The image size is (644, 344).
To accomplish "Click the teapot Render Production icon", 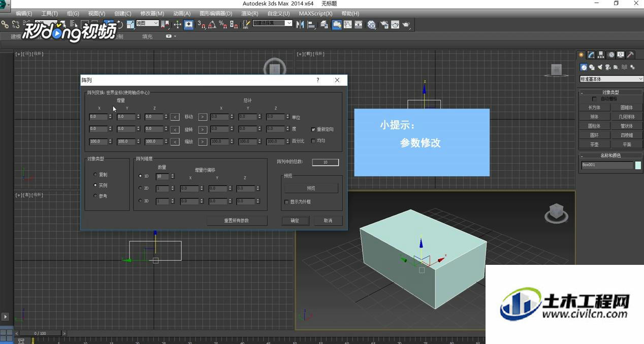I will point(406,24).
